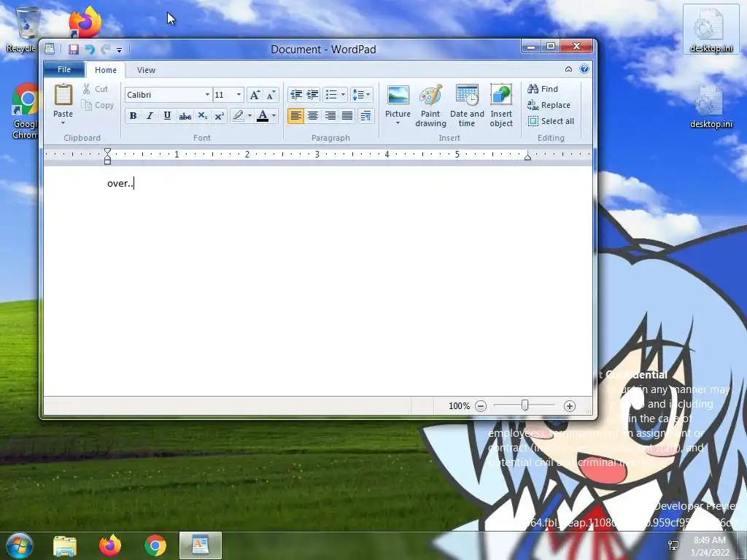Shrink the font size
Screen dimensions: 747x560
pos(271,95)
